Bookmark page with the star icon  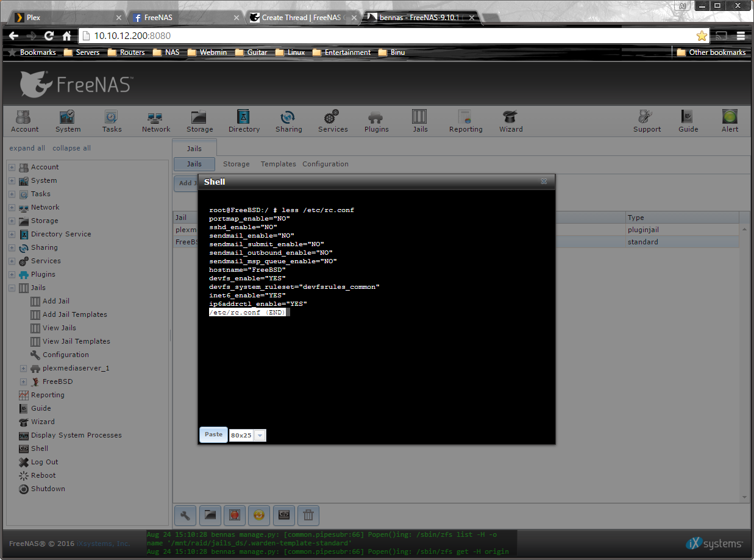click(x=702, y=36)
